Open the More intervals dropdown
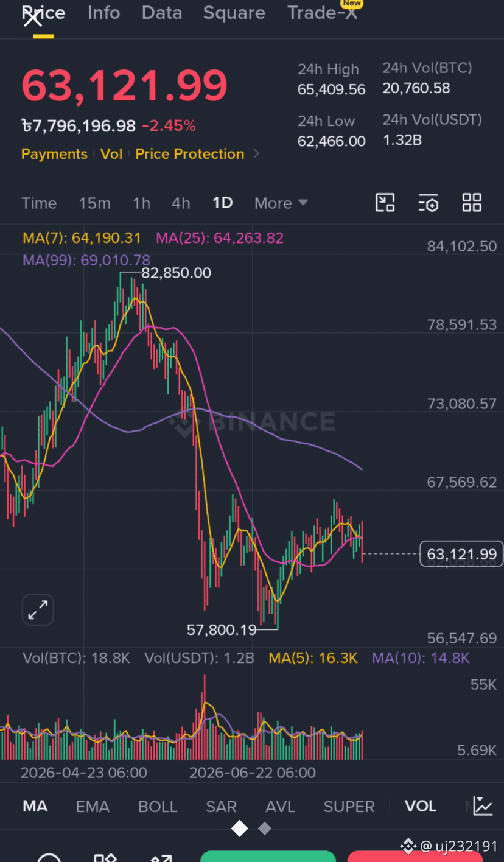 pyautogui.click(x=281, y=203)
